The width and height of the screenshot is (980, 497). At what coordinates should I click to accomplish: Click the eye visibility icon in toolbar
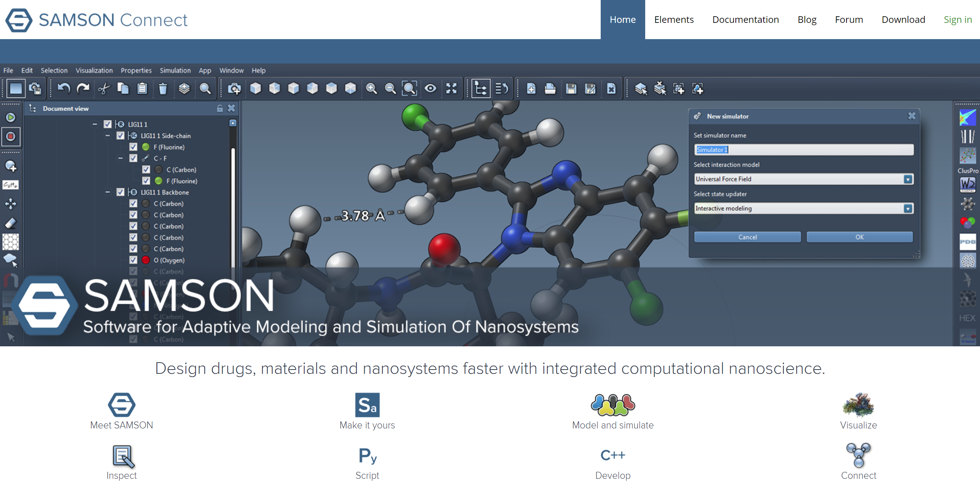coord(430,89)
